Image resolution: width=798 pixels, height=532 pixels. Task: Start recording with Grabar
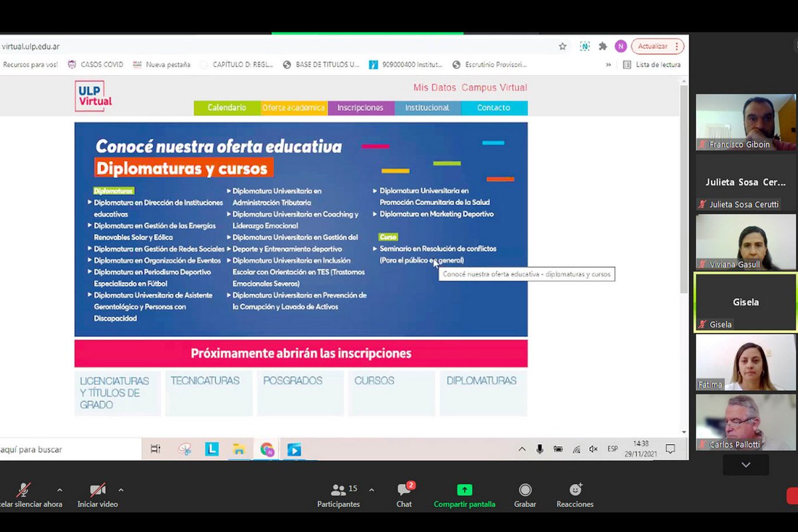coord(525,495)
